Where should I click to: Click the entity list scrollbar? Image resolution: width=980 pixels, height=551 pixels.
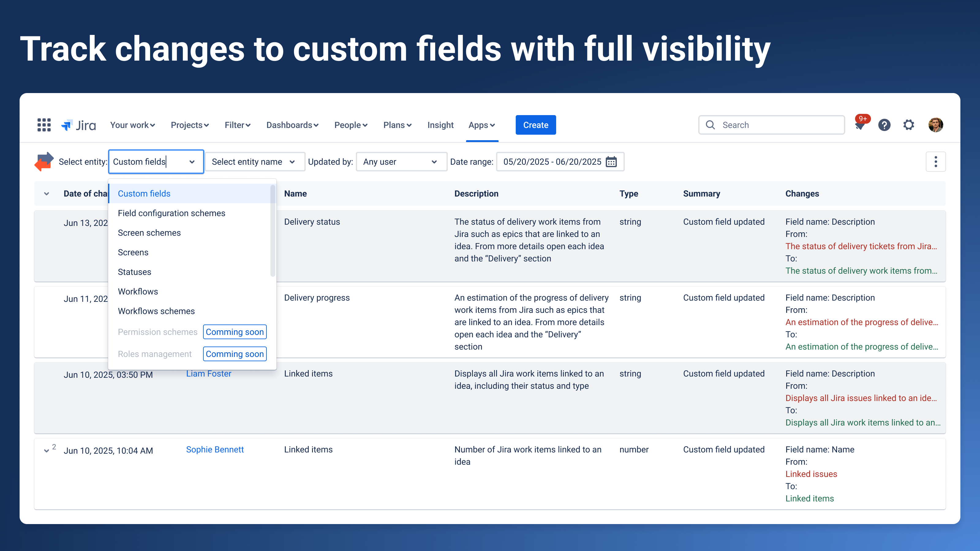pyautogui.click(x=272, y=231)
